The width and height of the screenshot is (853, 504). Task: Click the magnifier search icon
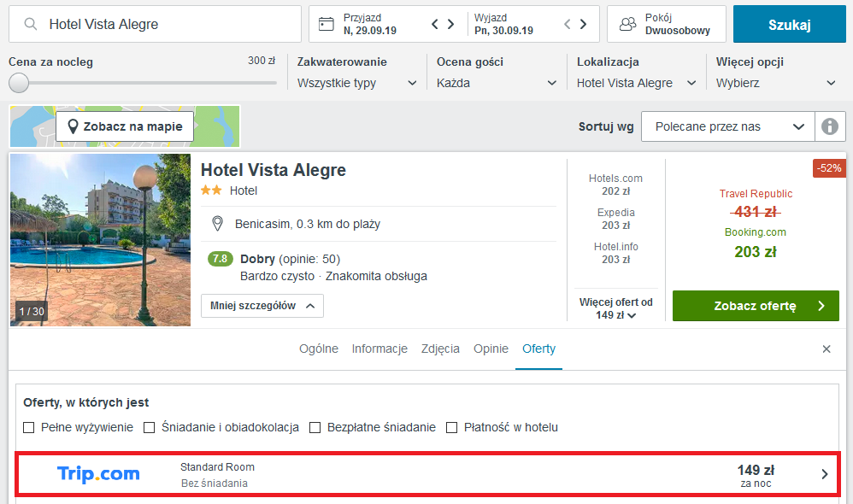click(31, 24)
